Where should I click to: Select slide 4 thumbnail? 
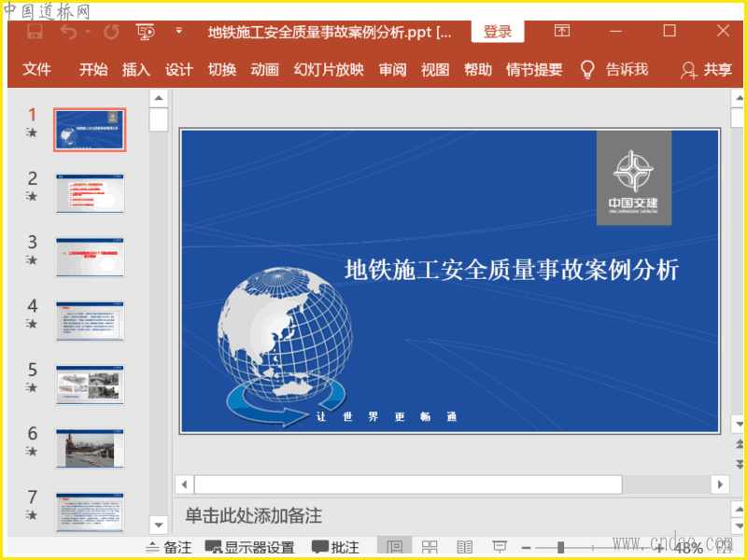coord(90,321)
